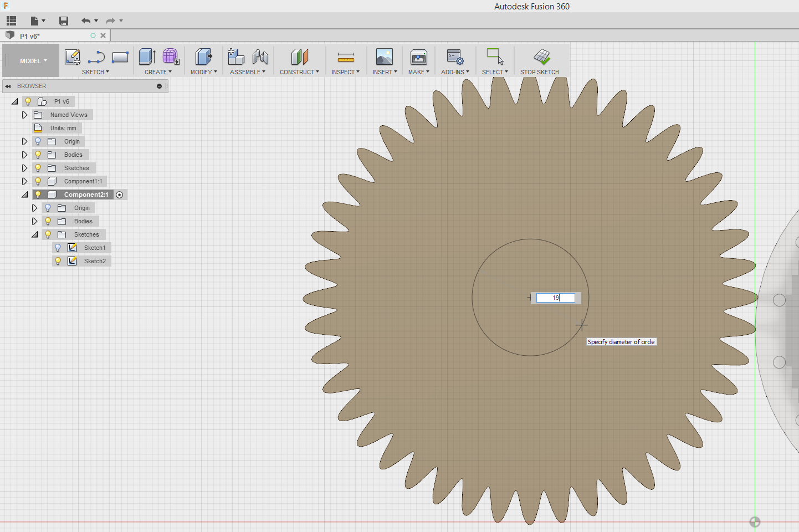Select the Joint assemble tool

click(x=260, y=57)
